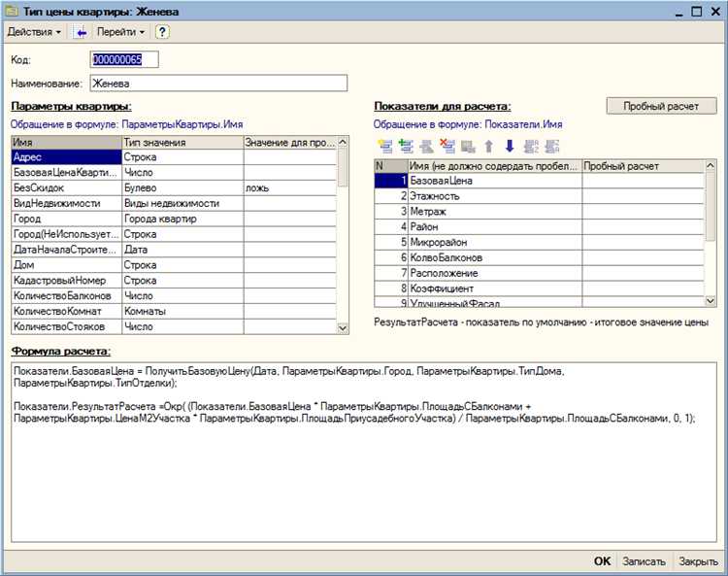Screen dimensions: 728x576
Task: Click the Комнаты type cell
Action: pyautogui.click(x=182, y=311)
